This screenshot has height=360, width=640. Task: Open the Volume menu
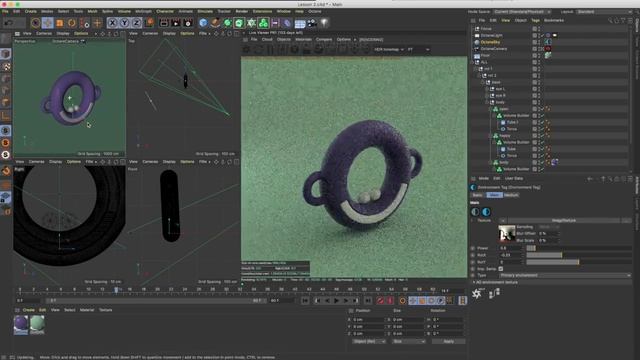[x=124, y=11]
